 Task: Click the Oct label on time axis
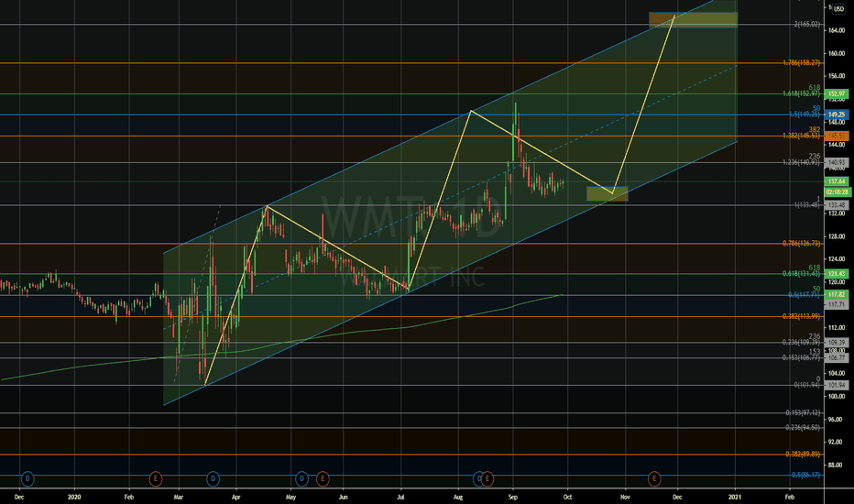tap(567, 497)
